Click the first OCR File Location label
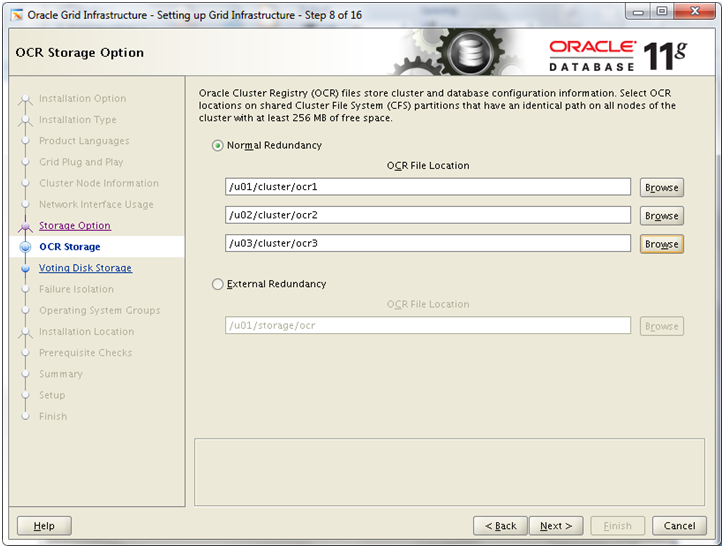The height and width of the screenshot is (548, 724). 428,166
